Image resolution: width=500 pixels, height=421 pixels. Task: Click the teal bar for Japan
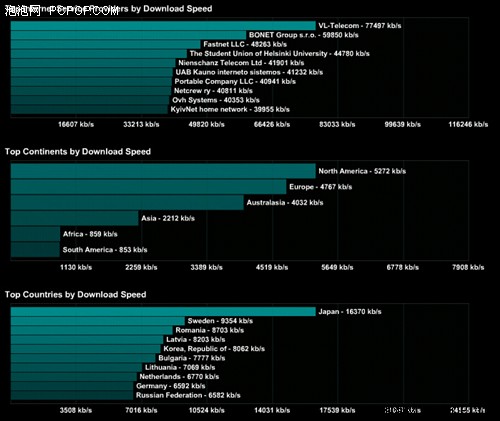tap(163, 312)
